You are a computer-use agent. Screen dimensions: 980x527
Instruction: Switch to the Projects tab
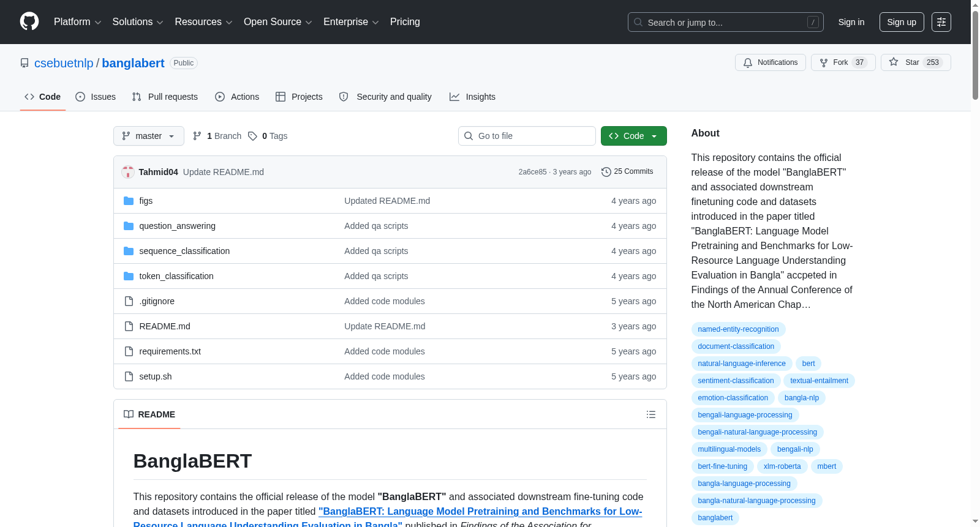tap(299, 97)
